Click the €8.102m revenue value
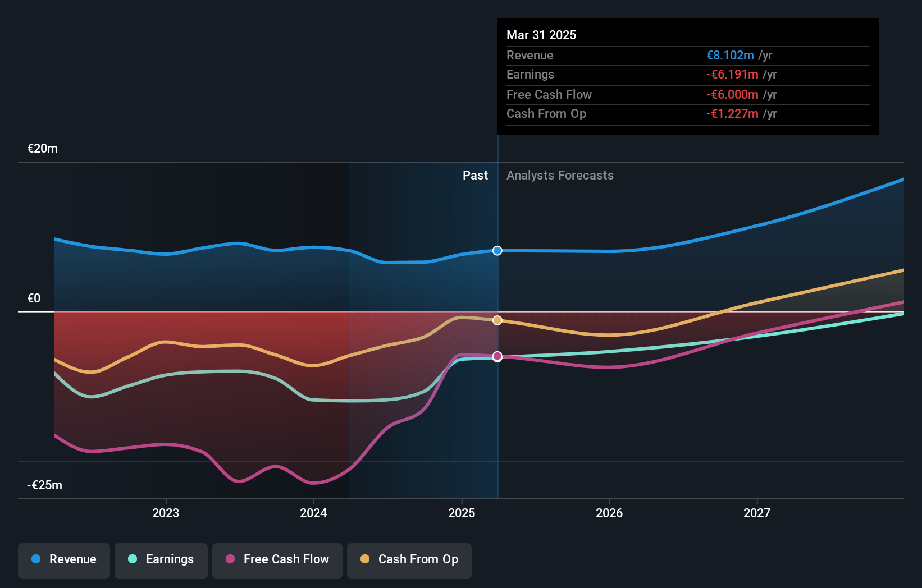 coord(730,56)
